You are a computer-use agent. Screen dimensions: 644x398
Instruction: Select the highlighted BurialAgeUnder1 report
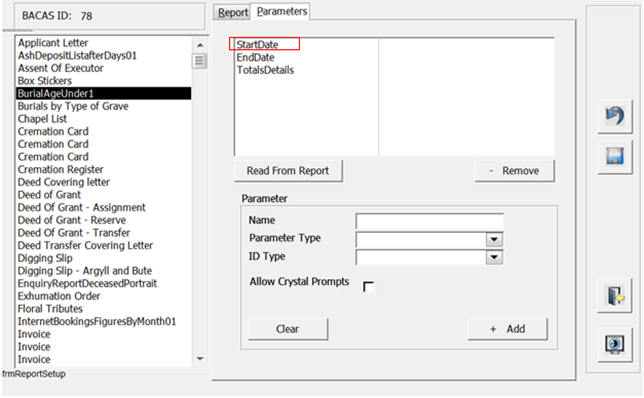click(104, 93)
